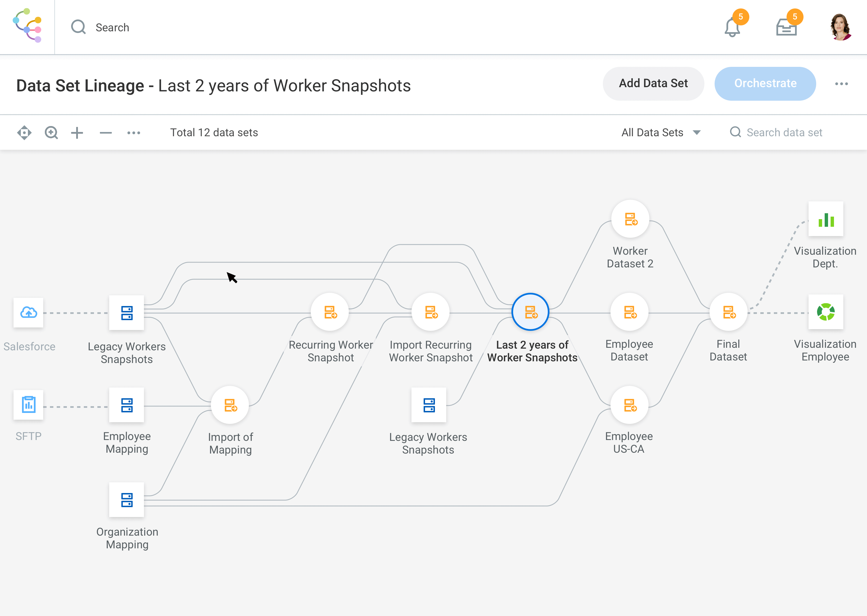Expand the All Data Sets dropdown
Screen dimensions: 867x616
(661, 132)
